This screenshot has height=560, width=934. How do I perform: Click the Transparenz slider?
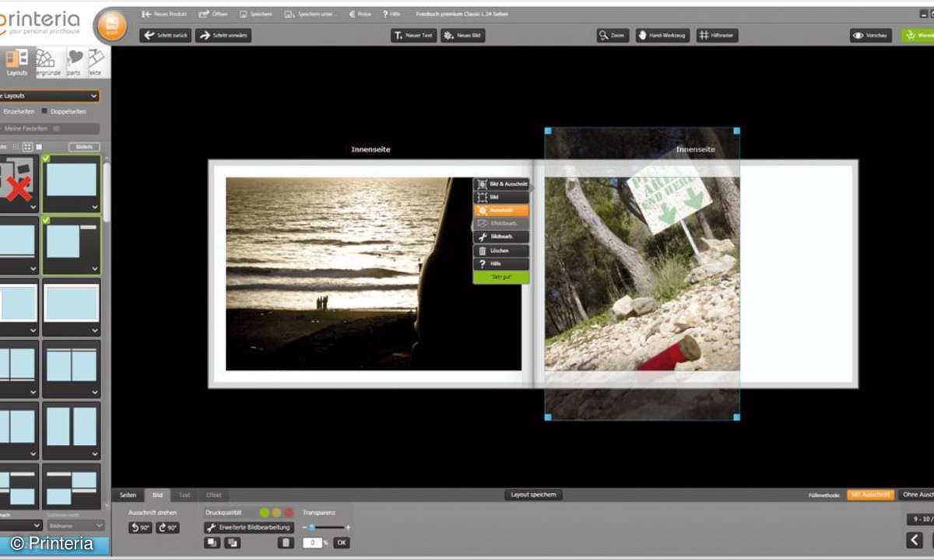327,527
